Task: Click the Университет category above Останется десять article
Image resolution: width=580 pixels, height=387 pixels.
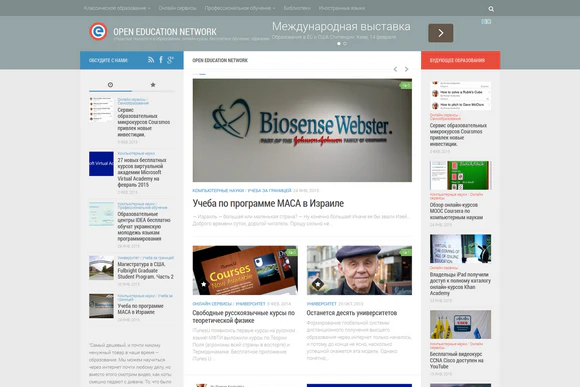Action: coord(321,304)
